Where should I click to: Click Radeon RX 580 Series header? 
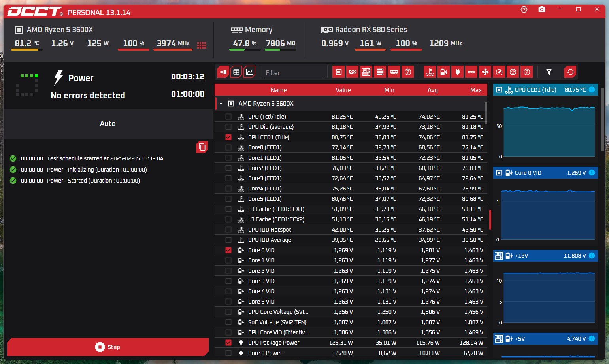[x=371, y=30]
